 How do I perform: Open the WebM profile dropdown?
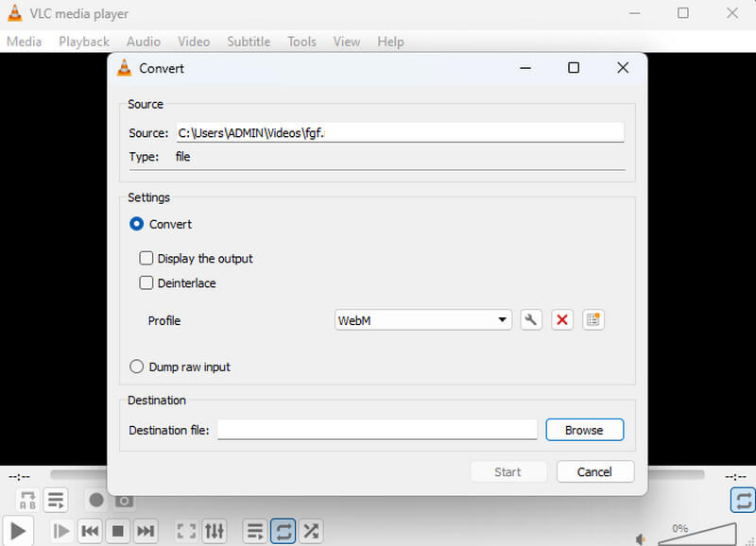click(422, 320)
